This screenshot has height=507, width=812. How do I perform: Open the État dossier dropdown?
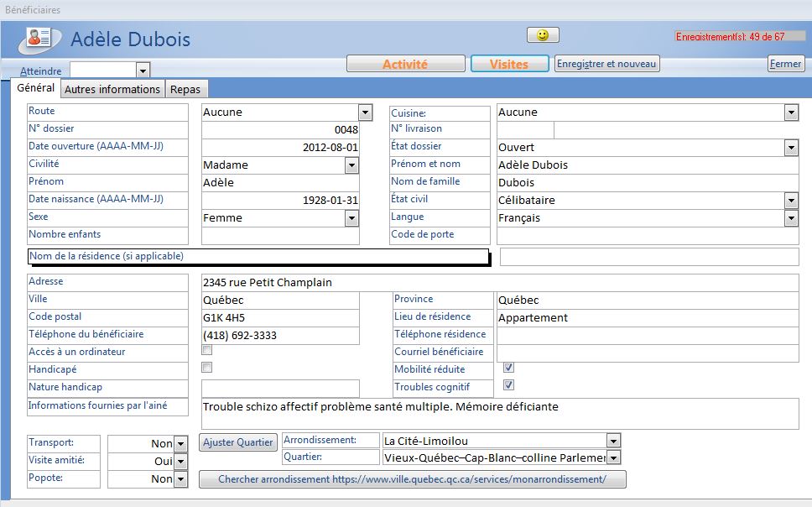point(791,148)
